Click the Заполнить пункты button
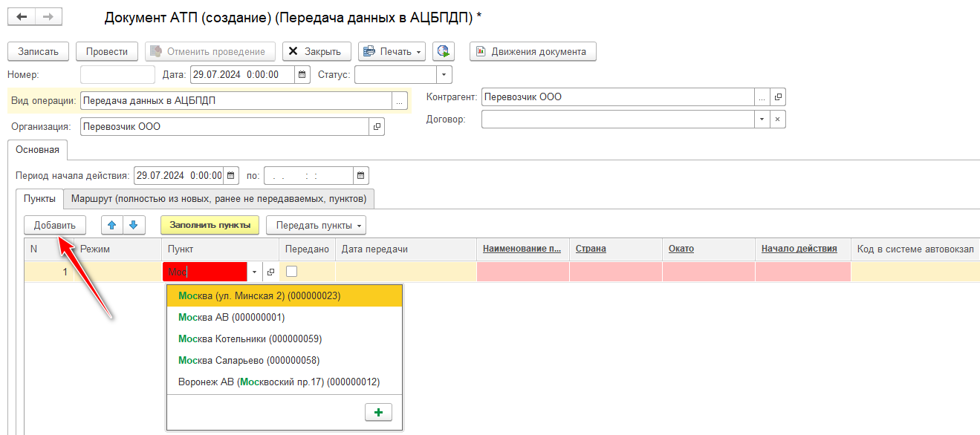The image size is (980, 435). [x=210, y=225]
